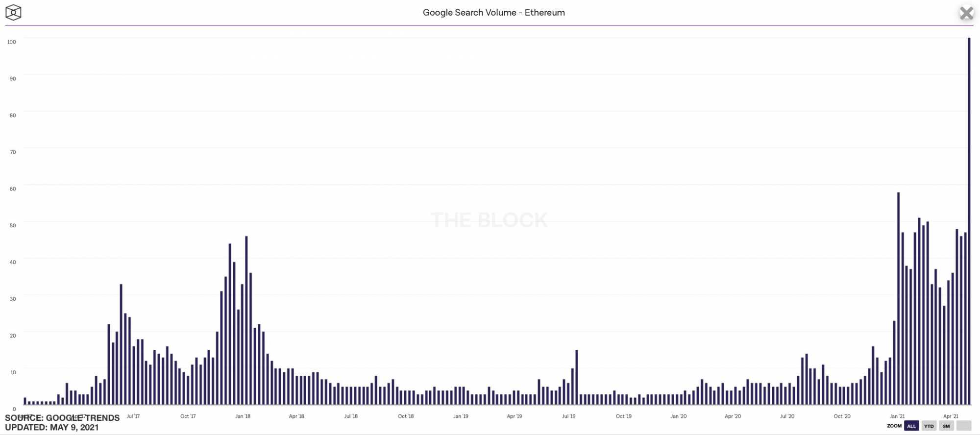Click the SOURCE: GOOGLE TRENDS text

(62, 418)
